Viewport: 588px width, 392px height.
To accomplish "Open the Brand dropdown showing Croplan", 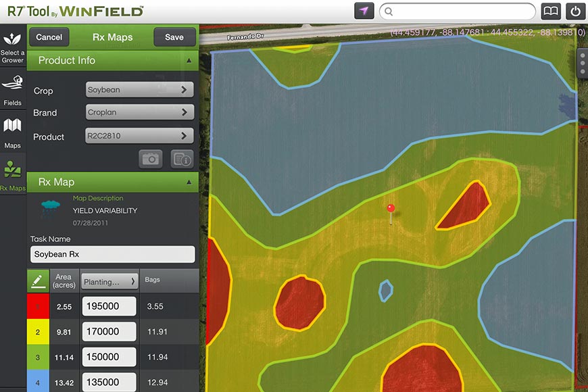I will (x=140, y=113).
